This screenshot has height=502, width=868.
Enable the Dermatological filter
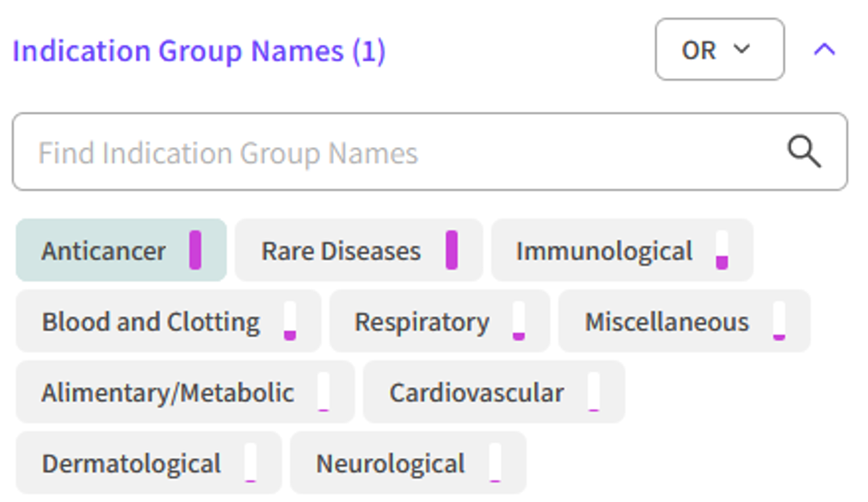point(131,463)
